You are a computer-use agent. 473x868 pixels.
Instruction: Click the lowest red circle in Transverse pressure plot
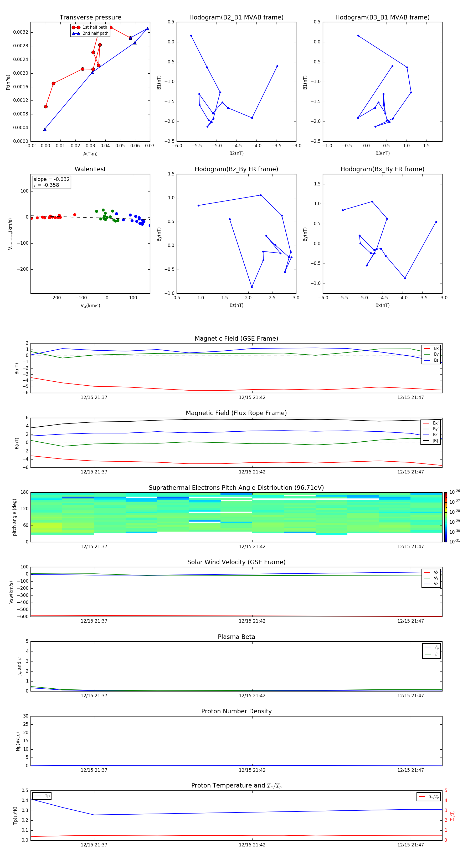point(46,107)
